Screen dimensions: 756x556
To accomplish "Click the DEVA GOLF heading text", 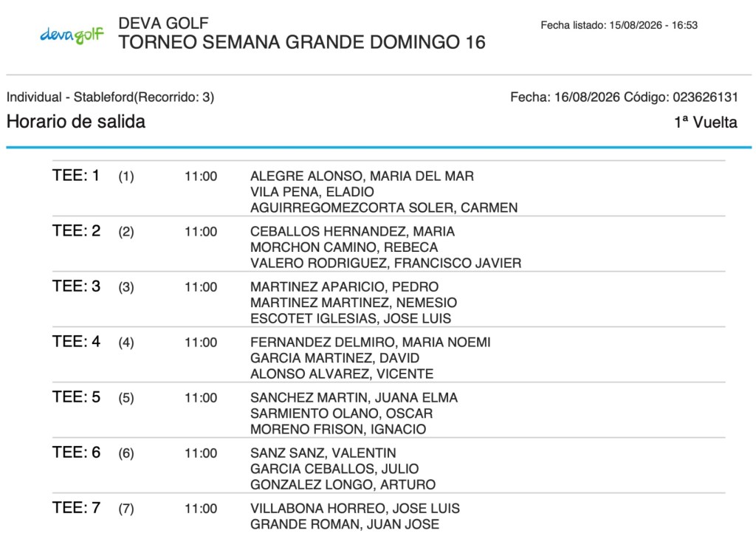I will [163, 23].
